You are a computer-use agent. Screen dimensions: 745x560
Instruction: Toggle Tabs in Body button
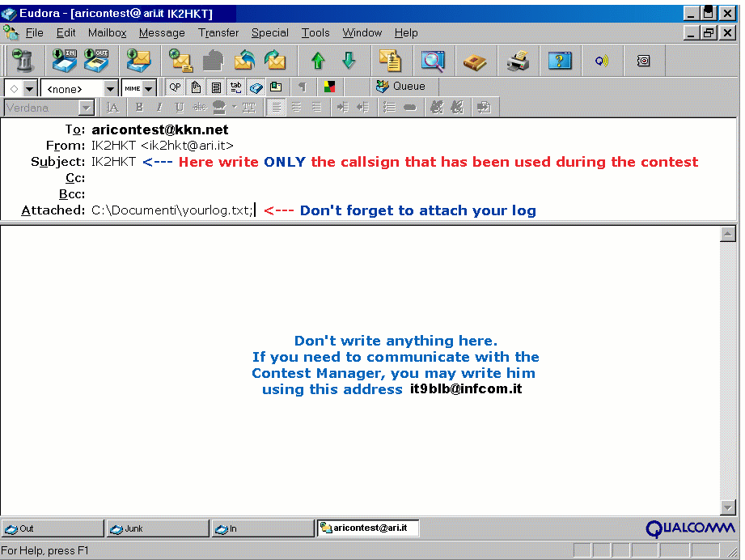(x=236, y=87)
